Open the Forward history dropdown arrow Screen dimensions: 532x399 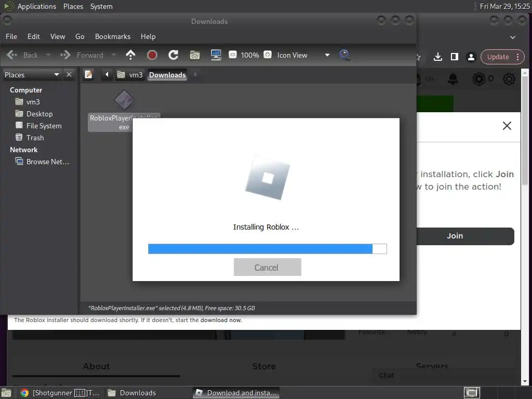(x=114, y=55)
